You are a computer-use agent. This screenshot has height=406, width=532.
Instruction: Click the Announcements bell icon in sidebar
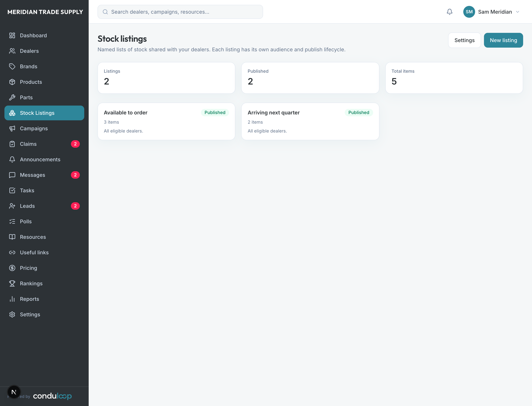[12, 159]
